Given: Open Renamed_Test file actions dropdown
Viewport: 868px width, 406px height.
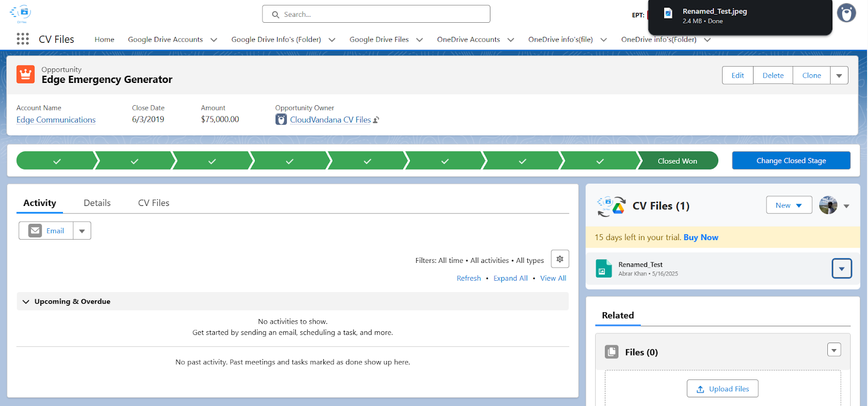Looking at the screenshot, I should pyautogui.click(x=841, y=268).
